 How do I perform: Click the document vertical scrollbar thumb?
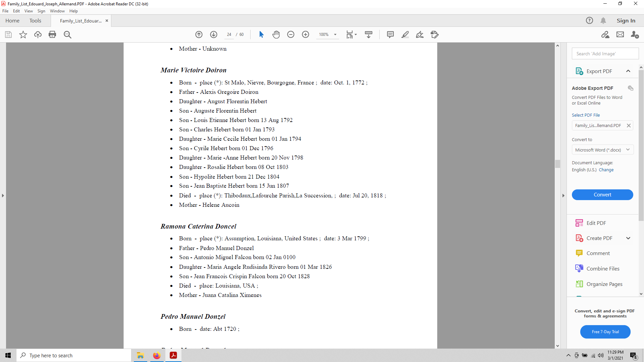557,164
